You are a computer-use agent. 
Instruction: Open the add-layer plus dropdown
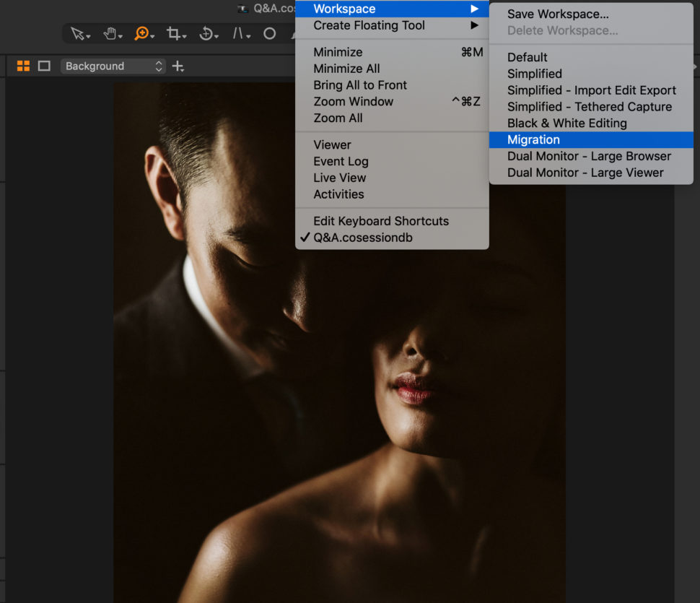[178, 66]
